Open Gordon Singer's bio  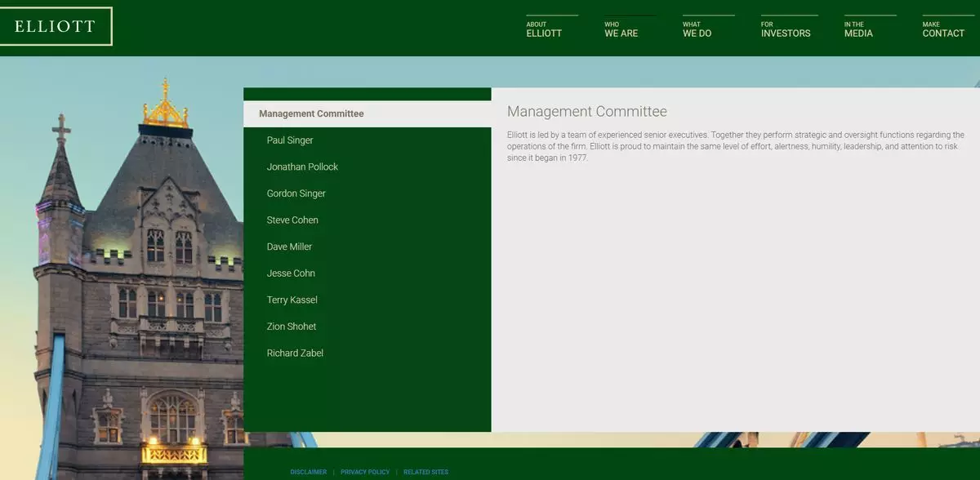coord(296,193)
